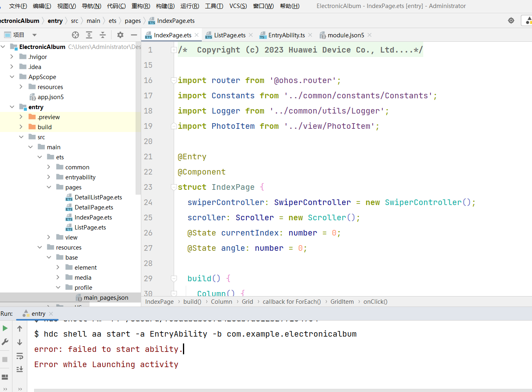This screenshot has height=392, width=532.
Task: Open project panel settings gear
Action: 120,35
